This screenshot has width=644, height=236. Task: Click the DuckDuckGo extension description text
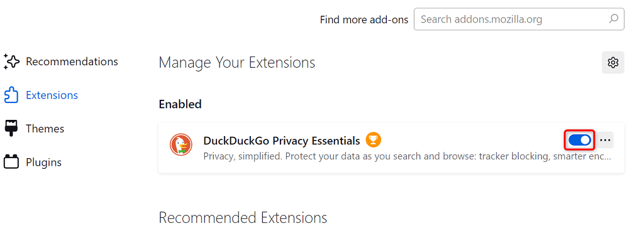tap(408, 156)
